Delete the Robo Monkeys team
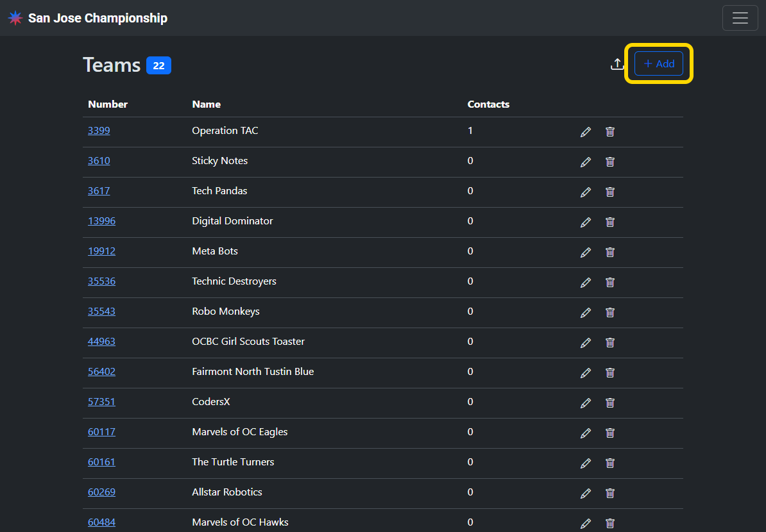 (x=610, y=313)
